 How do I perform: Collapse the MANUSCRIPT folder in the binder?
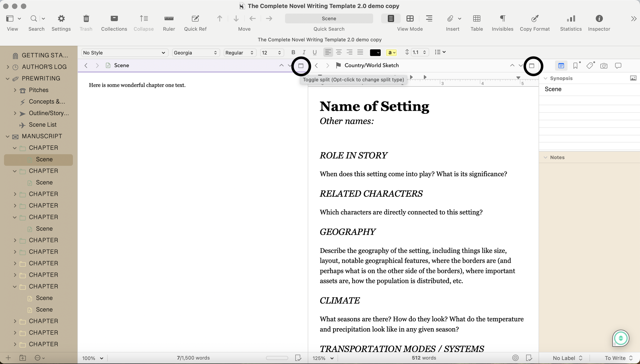[x=7, y=136]
